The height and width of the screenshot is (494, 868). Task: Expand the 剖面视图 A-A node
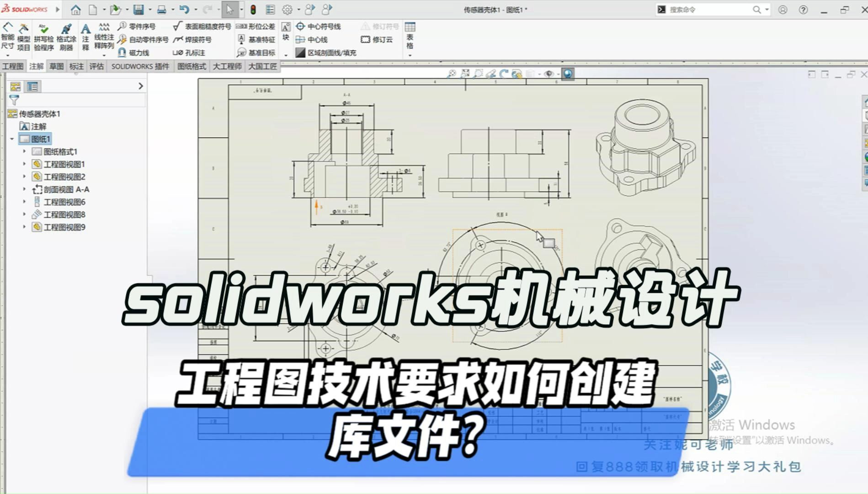tap(24, 189)
